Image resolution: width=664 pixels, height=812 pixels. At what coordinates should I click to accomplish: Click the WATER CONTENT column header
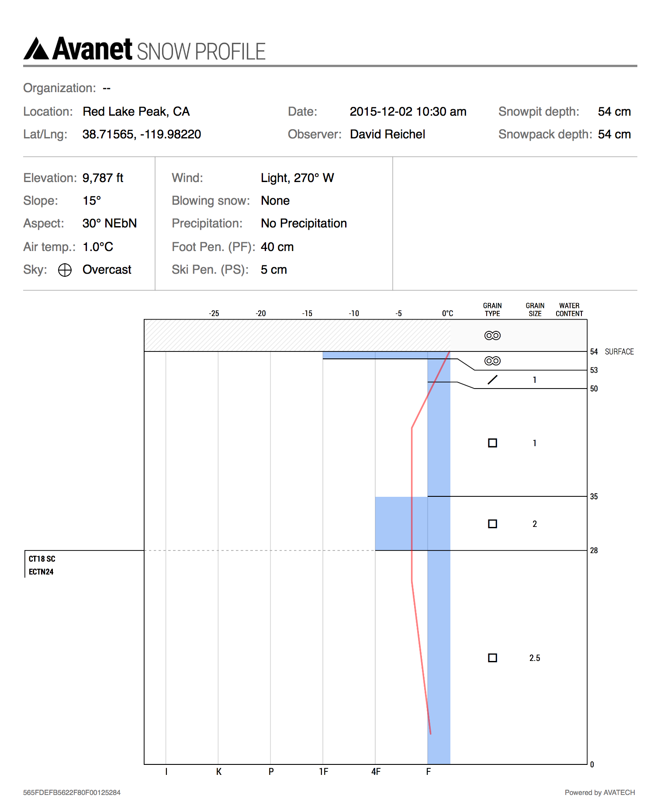click(x=569, y=310)
